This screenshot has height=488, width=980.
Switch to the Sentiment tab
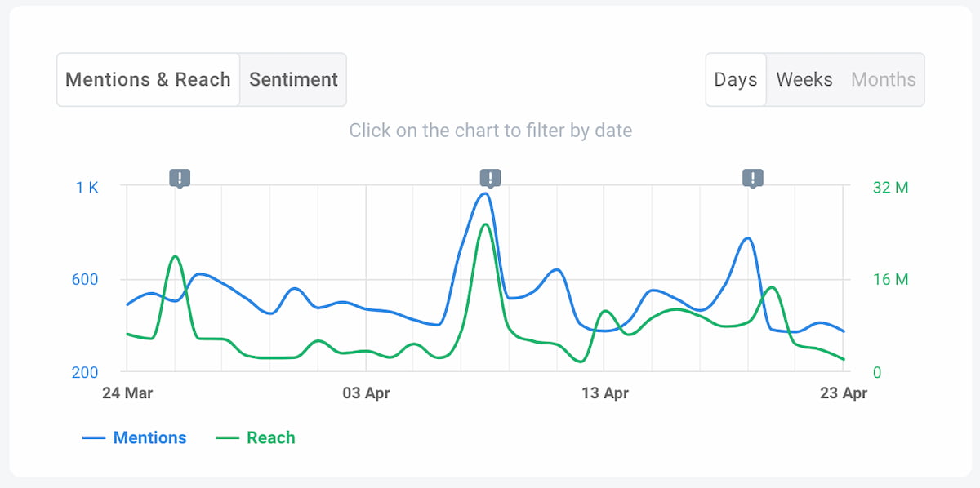[293, 79]
